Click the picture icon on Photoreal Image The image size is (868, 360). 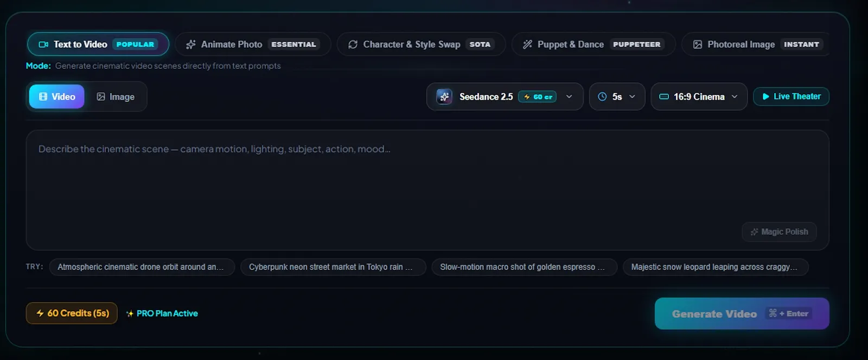coord(698,44)
